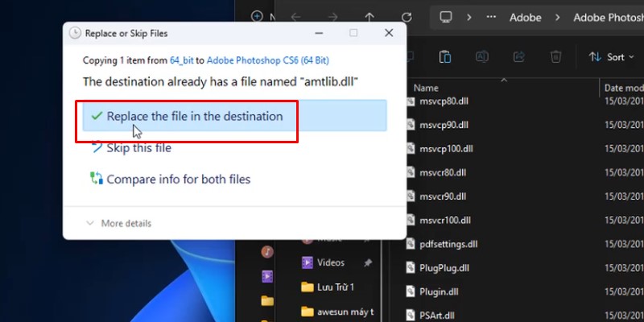The image size is (644, 322).
Task: Sort by the Name column header
Action: 426,87
